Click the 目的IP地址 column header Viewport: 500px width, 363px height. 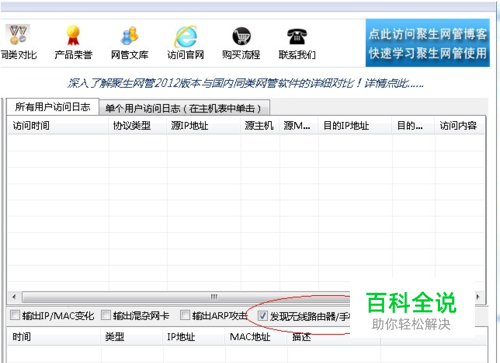355,126
